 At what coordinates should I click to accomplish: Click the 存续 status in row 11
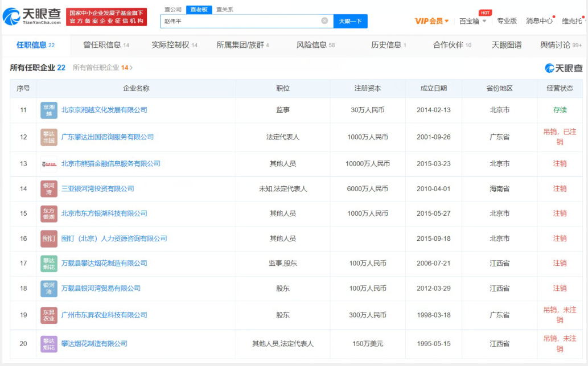point(560,110)
